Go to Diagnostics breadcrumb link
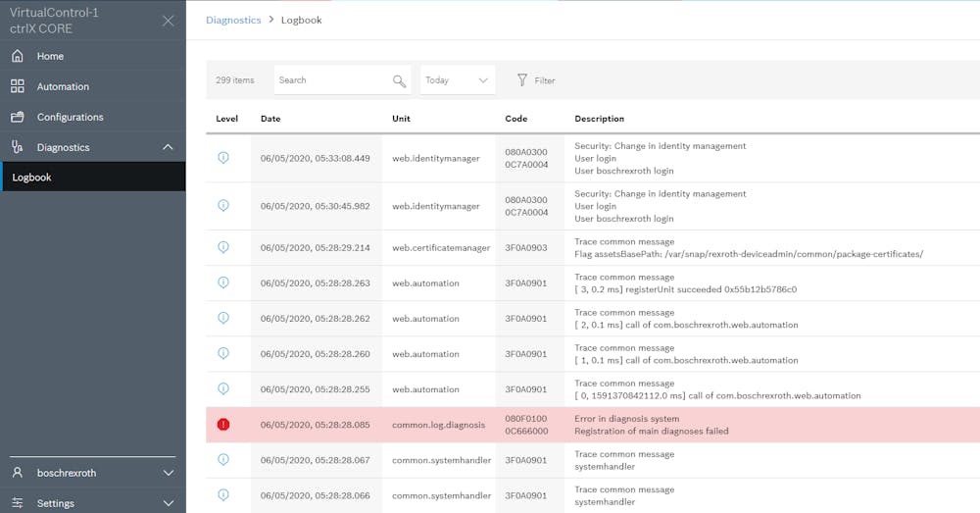The image size is (980, 513). (233, 20)
